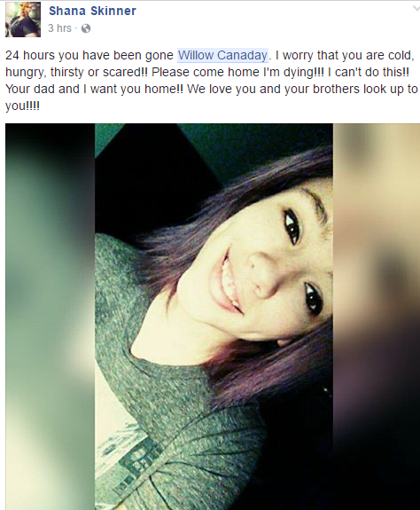420x510 pixels.
Task: Expand the post options chevron arrow
Action: (x=416, y=9)
